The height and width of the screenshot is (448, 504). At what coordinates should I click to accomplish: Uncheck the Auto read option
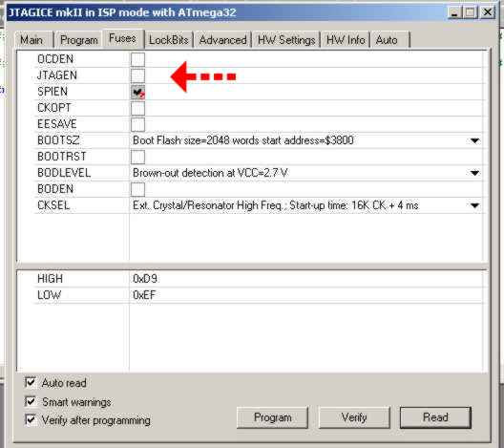31,382
